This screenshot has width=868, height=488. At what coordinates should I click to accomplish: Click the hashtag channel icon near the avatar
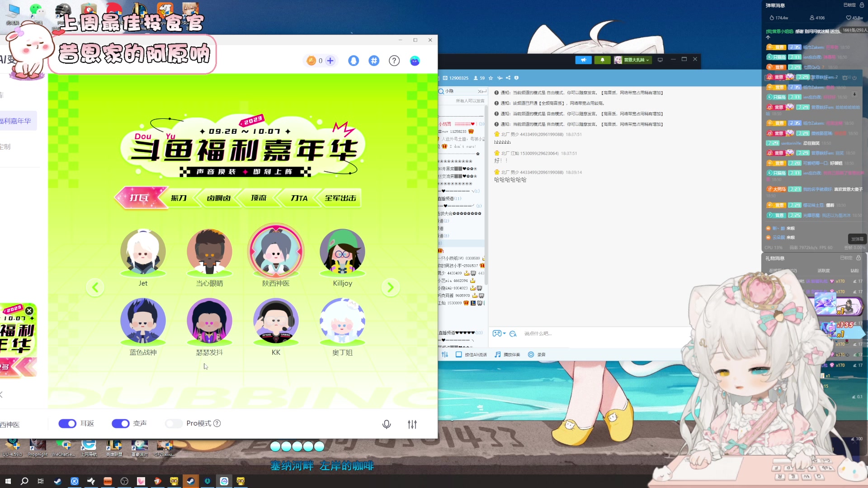(x=373, y=60)
